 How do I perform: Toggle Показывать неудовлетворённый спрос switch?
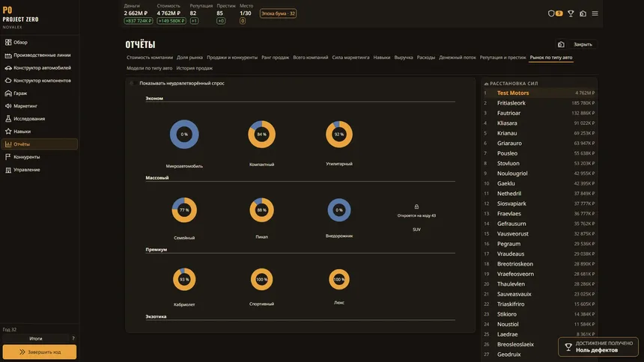[x=133, y=83]
